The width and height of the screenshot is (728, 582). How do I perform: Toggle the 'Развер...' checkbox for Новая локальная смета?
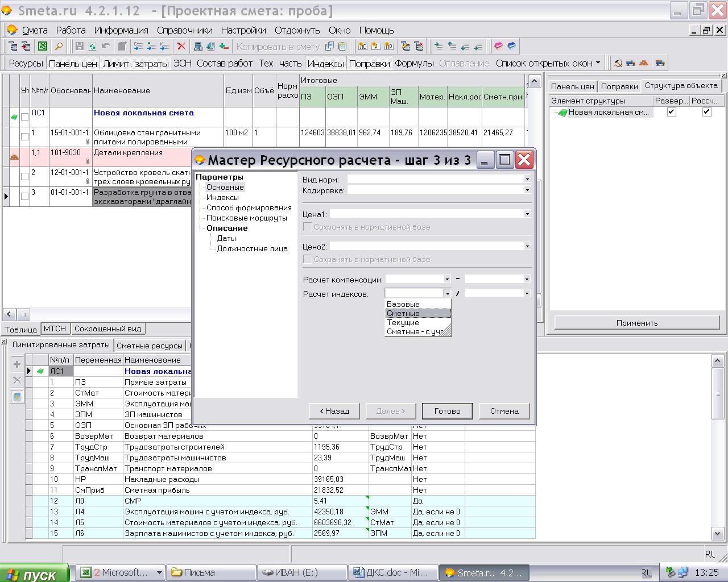[671, 112]
